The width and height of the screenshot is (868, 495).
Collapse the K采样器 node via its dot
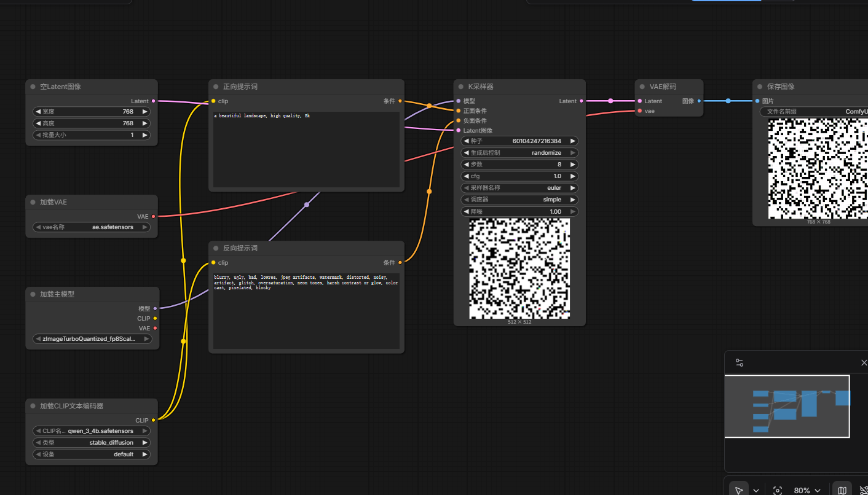pos(461,87)
